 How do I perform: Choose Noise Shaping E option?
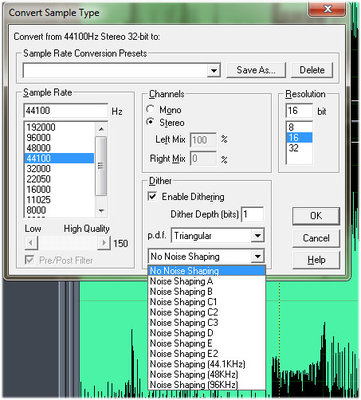[x=206, y=343]
